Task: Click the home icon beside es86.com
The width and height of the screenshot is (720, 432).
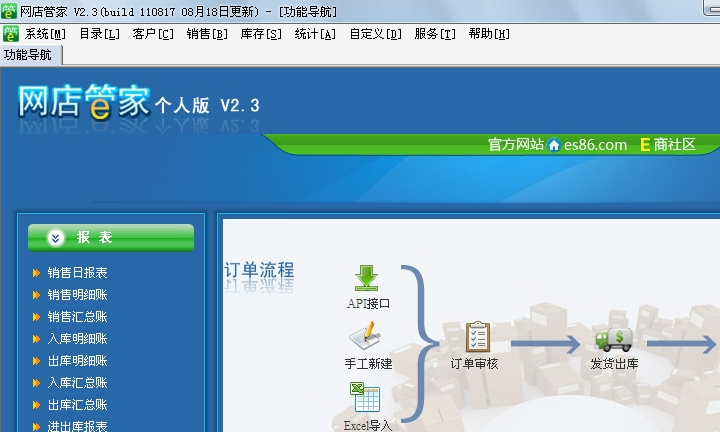Action: pos(554,145)
